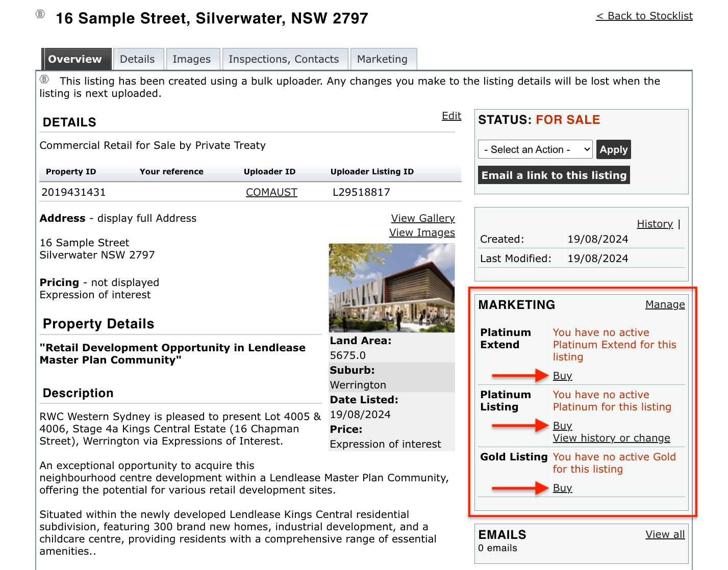The width and height of the screenshot is (728, 570).
Task: Open the History link
Action: click(x=655, y=224)
